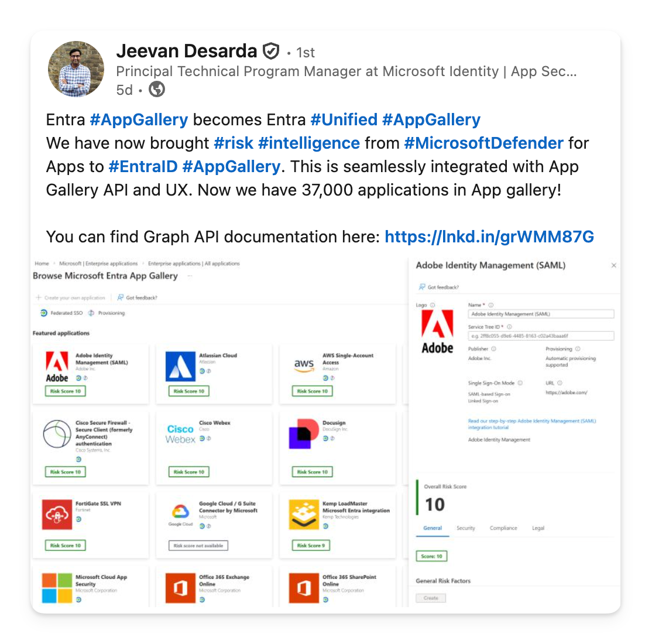This screenshot has height=644, width=652.
Task: Click Risk Score 10 badge on Docusign card
Action: pyautogui.click(x=313, y=472)
